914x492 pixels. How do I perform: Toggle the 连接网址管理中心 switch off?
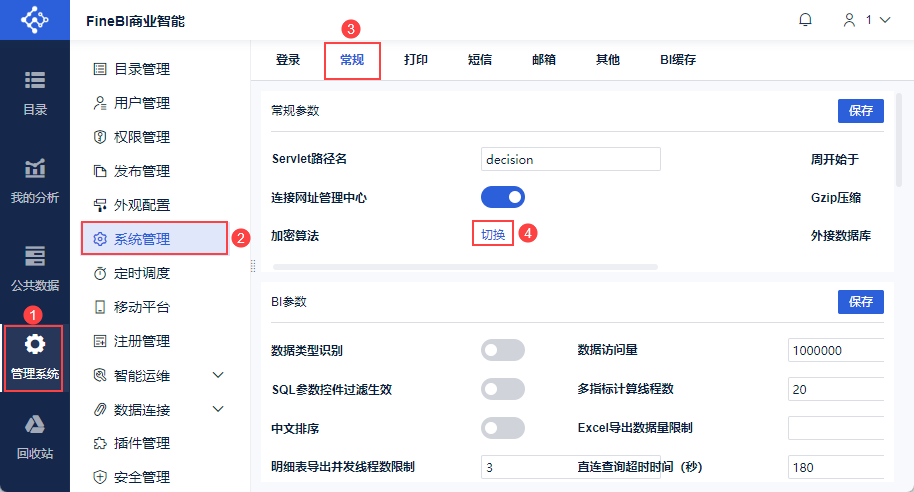tap(503, 197)
